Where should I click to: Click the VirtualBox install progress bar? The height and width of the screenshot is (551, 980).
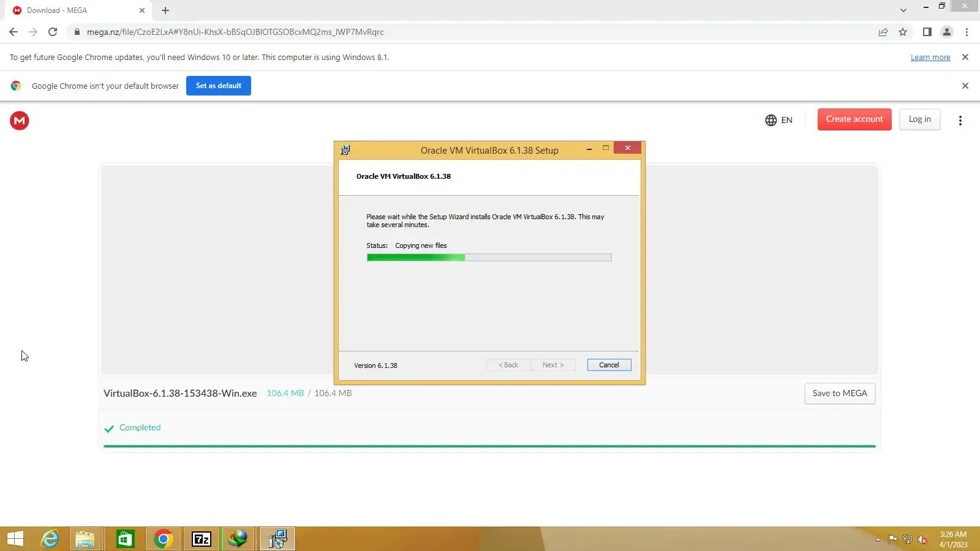tap(489, 258)
